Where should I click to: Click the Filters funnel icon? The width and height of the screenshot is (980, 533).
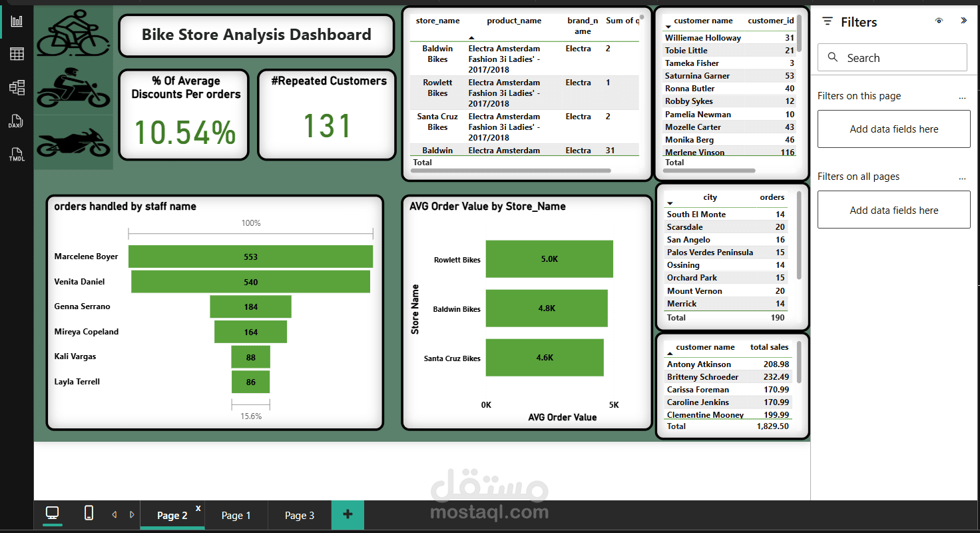point(828,21)
